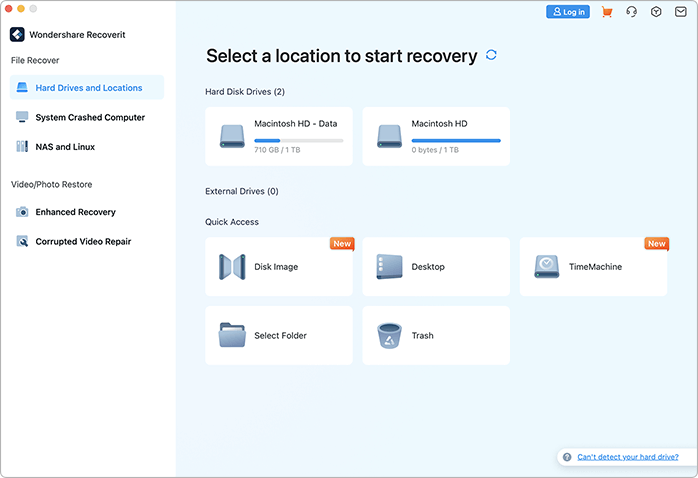Open the shopping cart icon

pos(607,12)
